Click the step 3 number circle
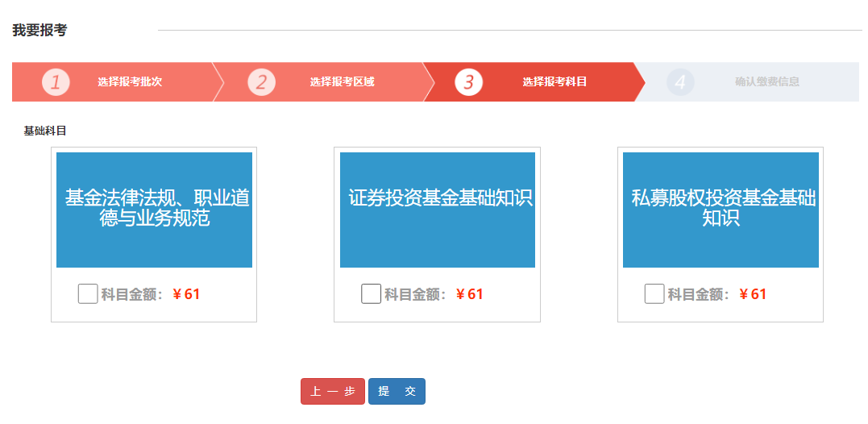Screen dimensions: 868x424 pyautogui.click(x=468, y=82)
